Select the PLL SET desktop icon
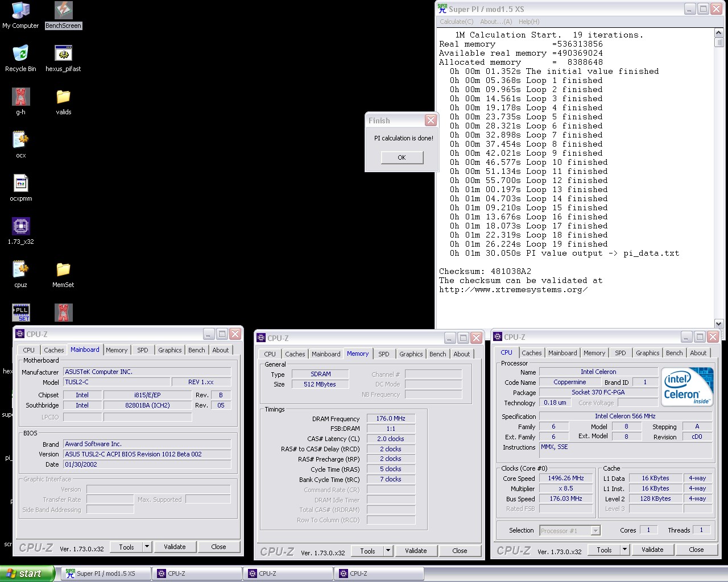 (21, 312)
